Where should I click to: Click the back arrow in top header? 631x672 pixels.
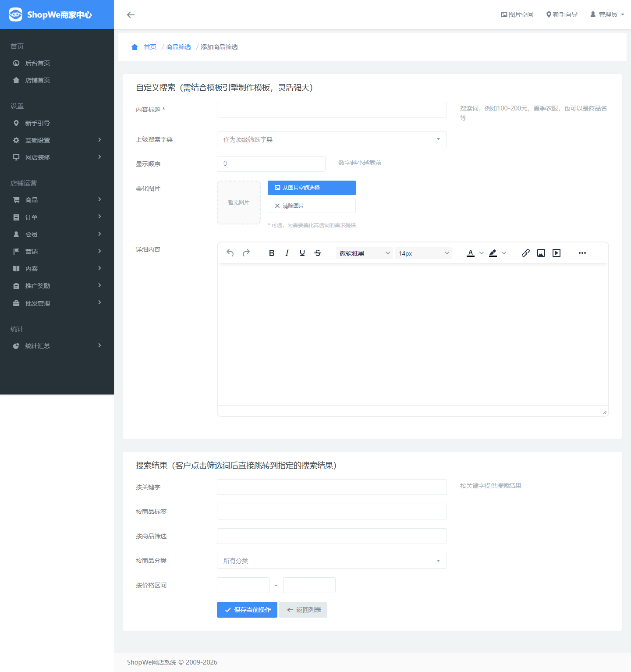pyautogui.click(x=131, y=15)
